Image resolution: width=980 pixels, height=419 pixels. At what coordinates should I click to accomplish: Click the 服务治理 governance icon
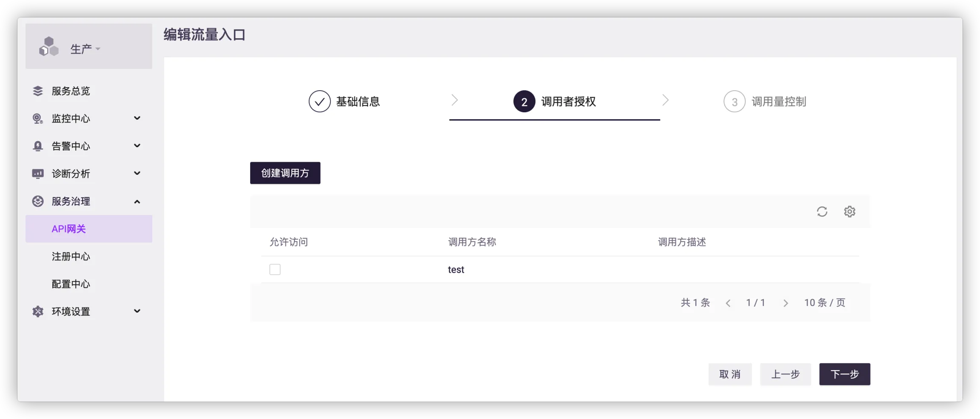click(x=38, y=201)
